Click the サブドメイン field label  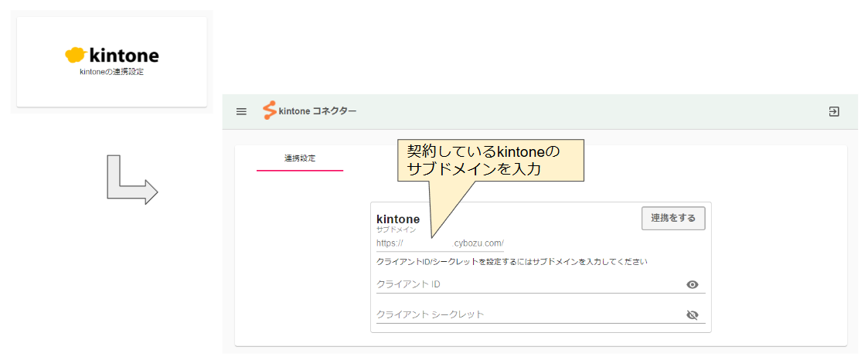[x=396, y=229]
